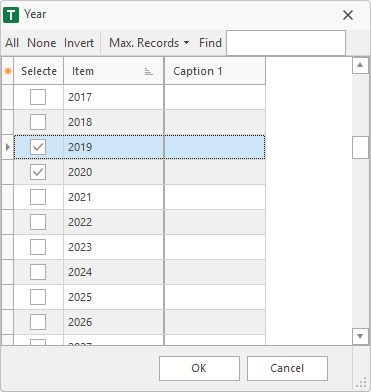Screen dimensions: 371x392
Task: Click the OK button
Action: [x=199, y=368]
